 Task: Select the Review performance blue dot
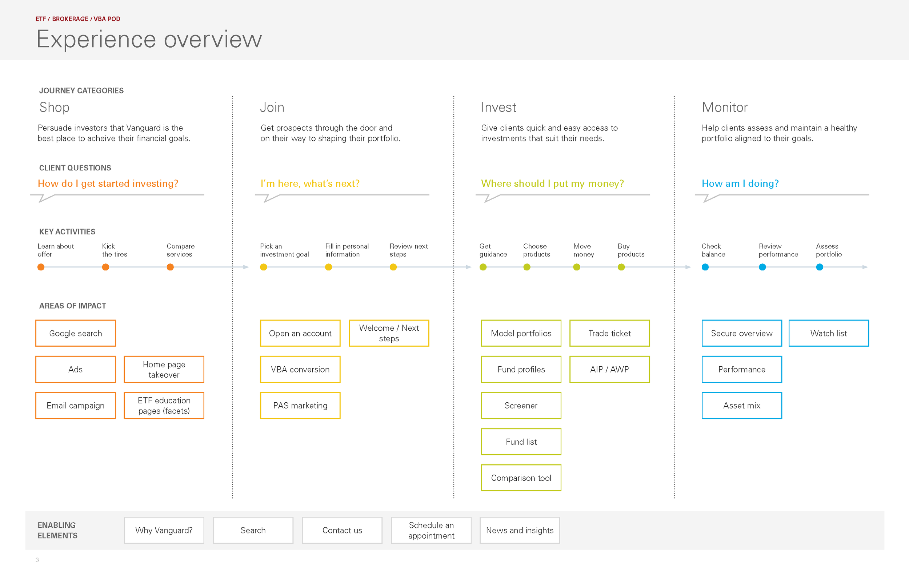point(762,267)
